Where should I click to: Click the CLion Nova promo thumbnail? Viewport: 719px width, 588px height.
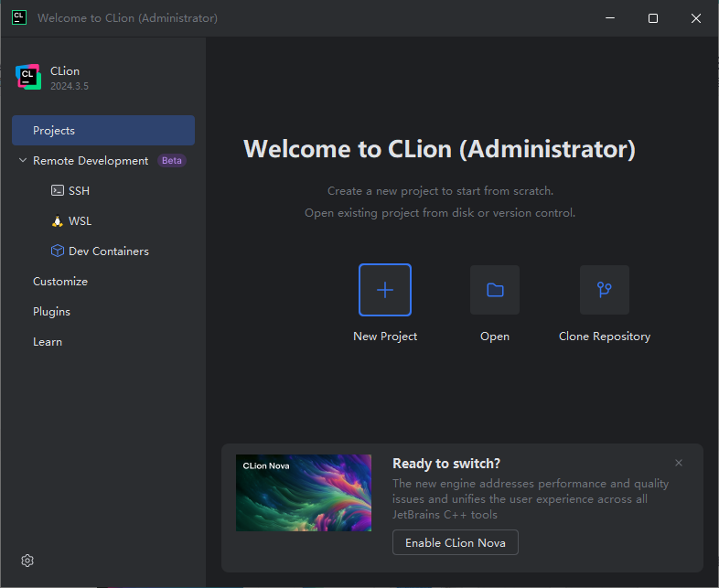(304, 493)
